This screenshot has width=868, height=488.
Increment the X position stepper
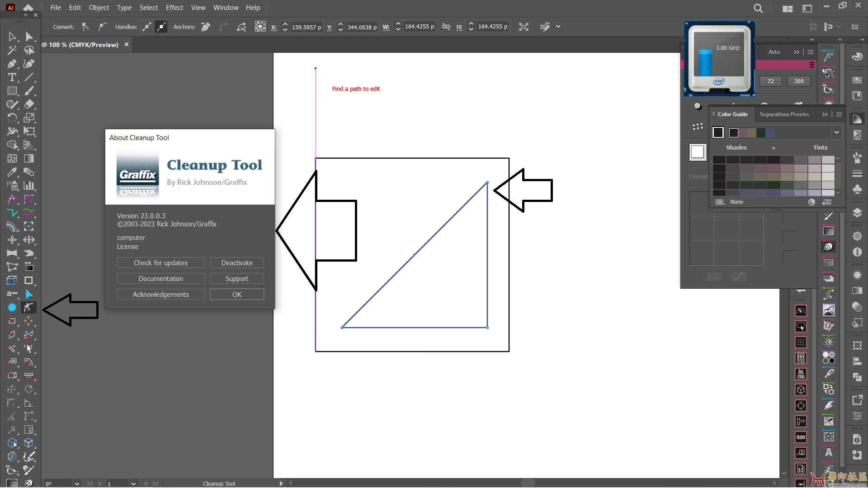pos(285,24)
